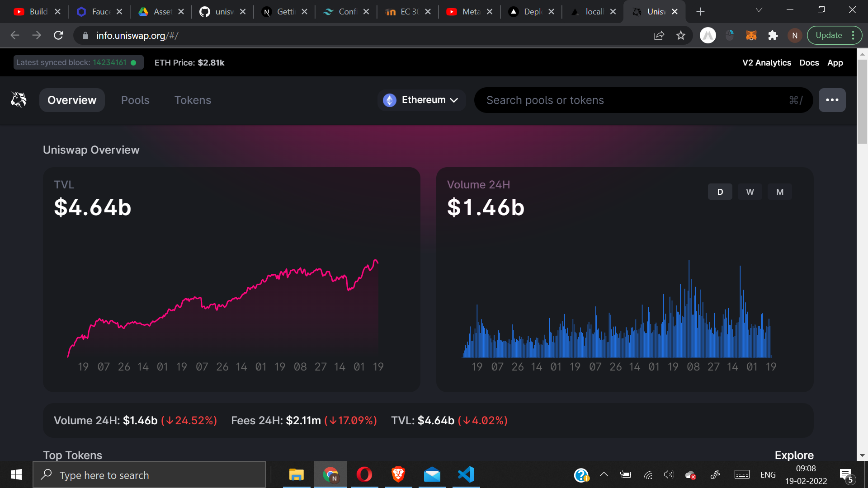Click the share page icon
This screenshot has width=868, height=488.
pyautogui.click(x=659, y=35)
